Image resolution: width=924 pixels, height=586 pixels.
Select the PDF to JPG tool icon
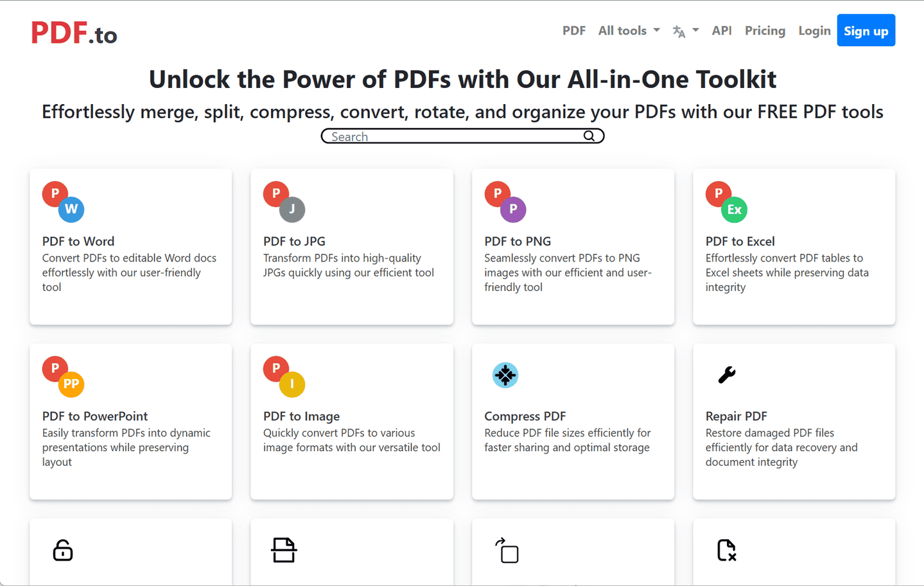tap(283, 200)
